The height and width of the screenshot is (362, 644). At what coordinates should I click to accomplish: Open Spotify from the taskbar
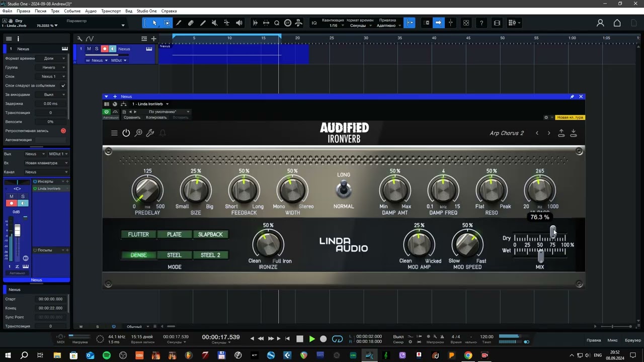[x=107, y=355]
